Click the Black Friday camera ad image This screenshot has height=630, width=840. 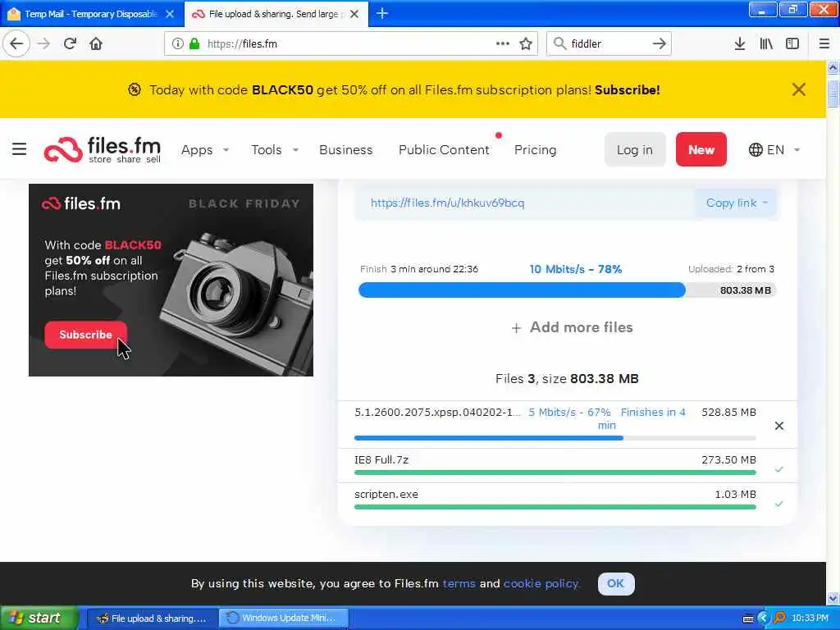[x=171, y=280]
